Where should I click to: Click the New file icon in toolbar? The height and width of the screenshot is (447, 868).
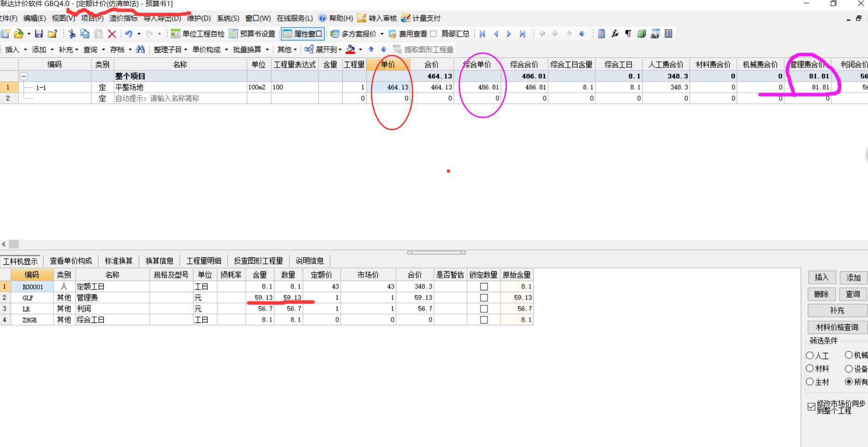[5, 34]
